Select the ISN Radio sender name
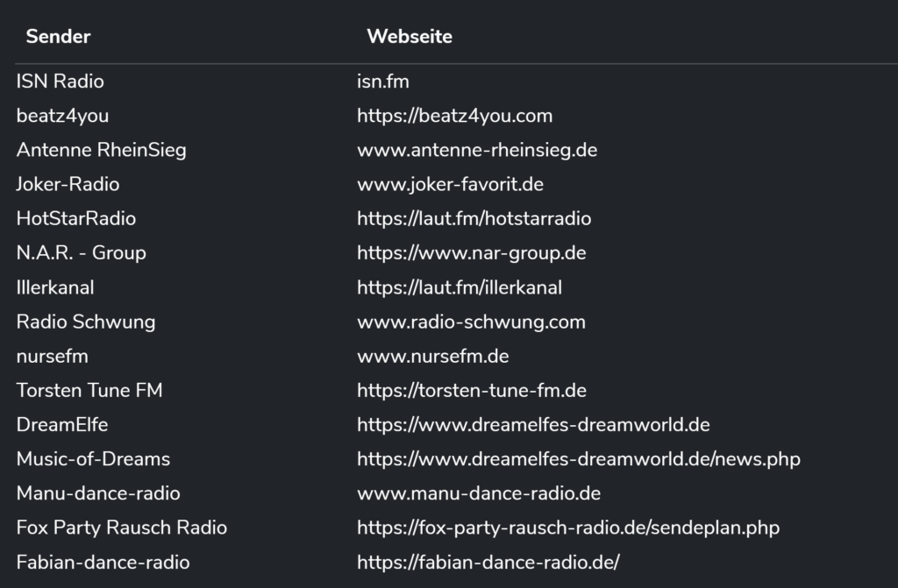The image size is (898, 588). (60, 81)
